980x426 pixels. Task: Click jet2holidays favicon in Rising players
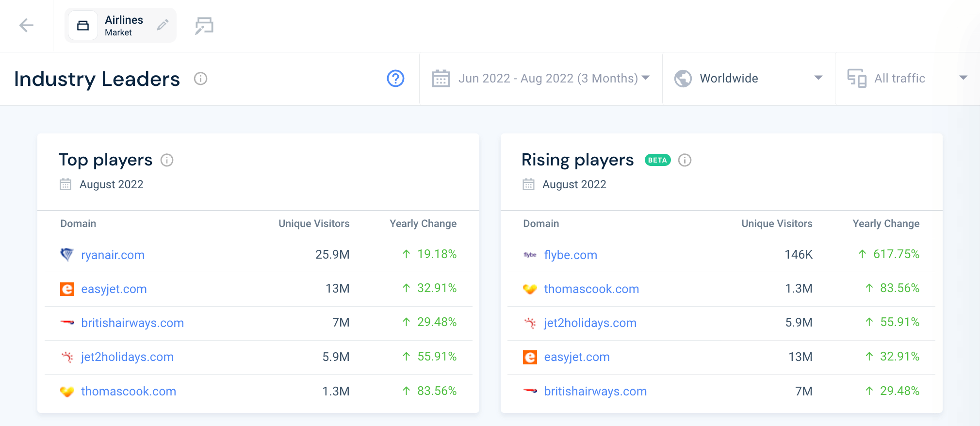pyautogui.click(x=530, y=323)
